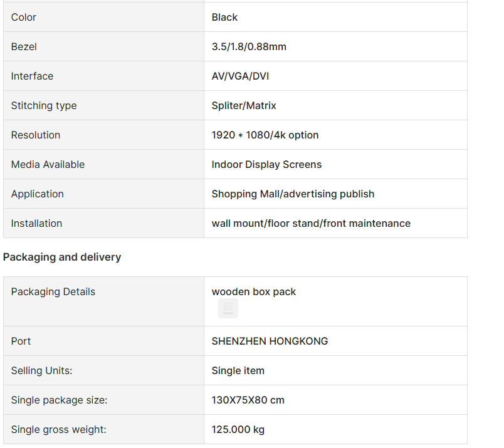The width and height of the screenshot is (504, 448).
Task: Click the wall mount/floor stand installation value
Action: pos(311,223)
